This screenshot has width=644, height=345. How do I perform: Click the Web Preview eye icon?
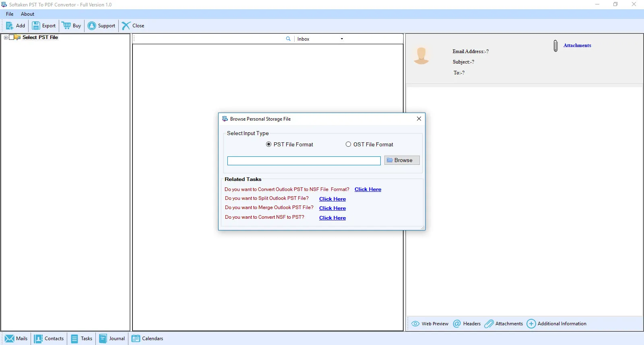coord(415,324)
